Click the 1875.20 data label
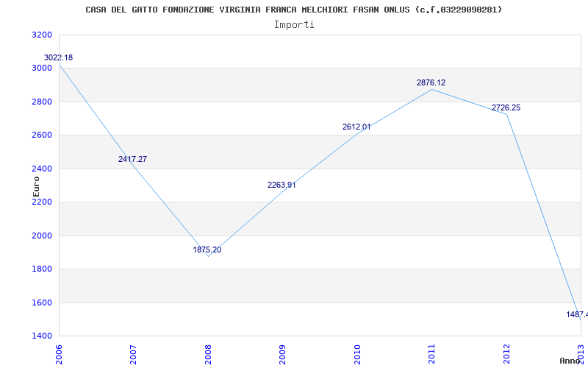This screenshot has height=368, width=588. 207,250
